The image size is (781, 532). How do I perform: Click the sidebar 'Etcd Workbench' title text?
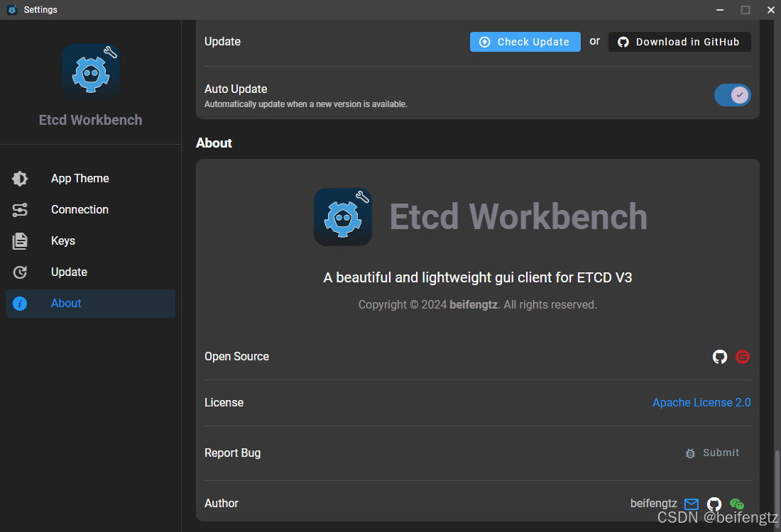(x=91, y=120)
